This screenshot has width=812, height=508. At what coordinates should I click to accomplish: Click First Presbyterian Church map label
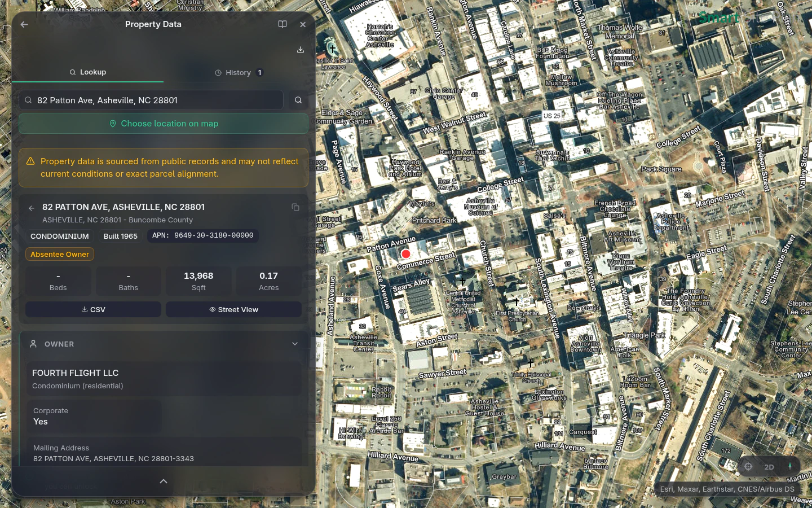[x=517, y=316]
